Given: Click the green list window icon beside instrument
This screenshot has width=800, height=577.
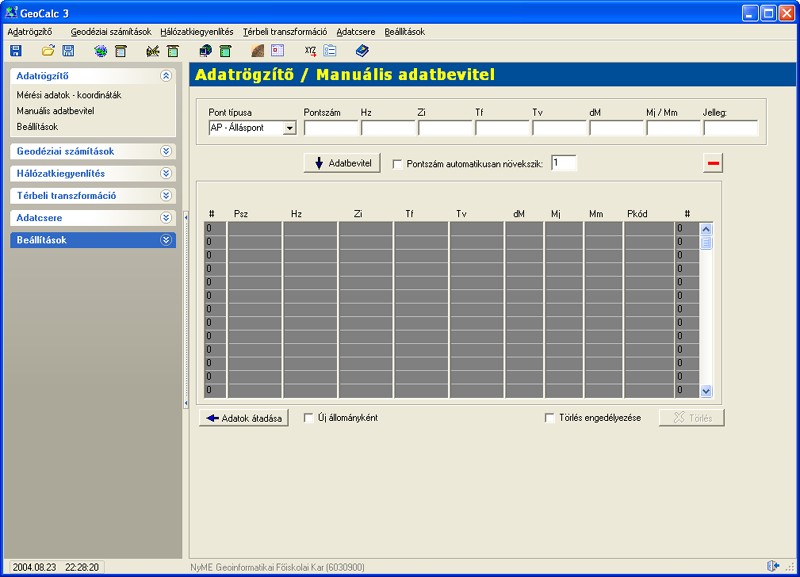Looking at the screenshot, I should coord(173,51).
